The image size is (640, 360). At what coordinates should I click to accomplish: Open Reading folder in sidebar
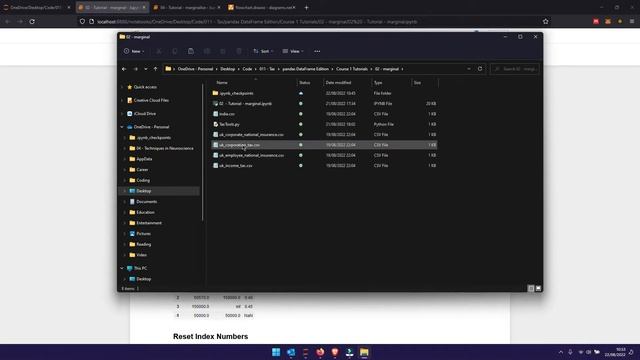tap(143, 244)
